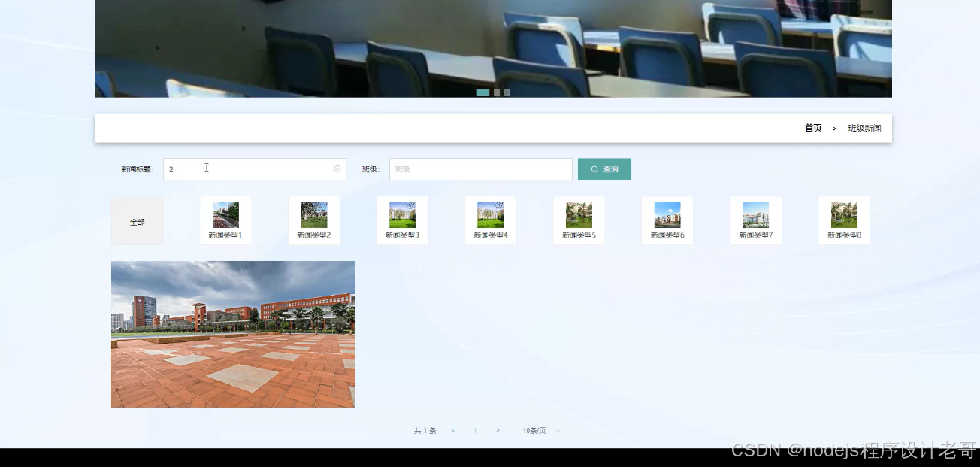Focus the 班级 input field
This screenshot has width=980, height=467.
click(x=481, y=169)
